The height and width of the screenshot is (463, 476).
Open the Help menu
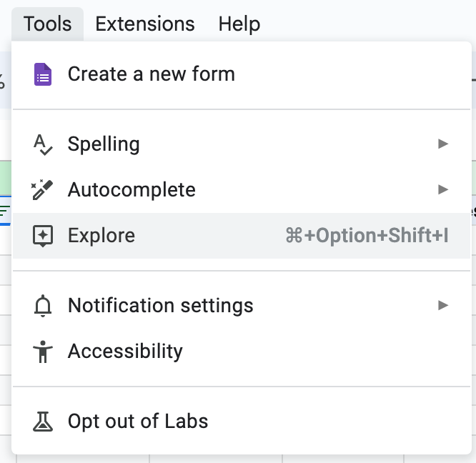tap(239, 24)
